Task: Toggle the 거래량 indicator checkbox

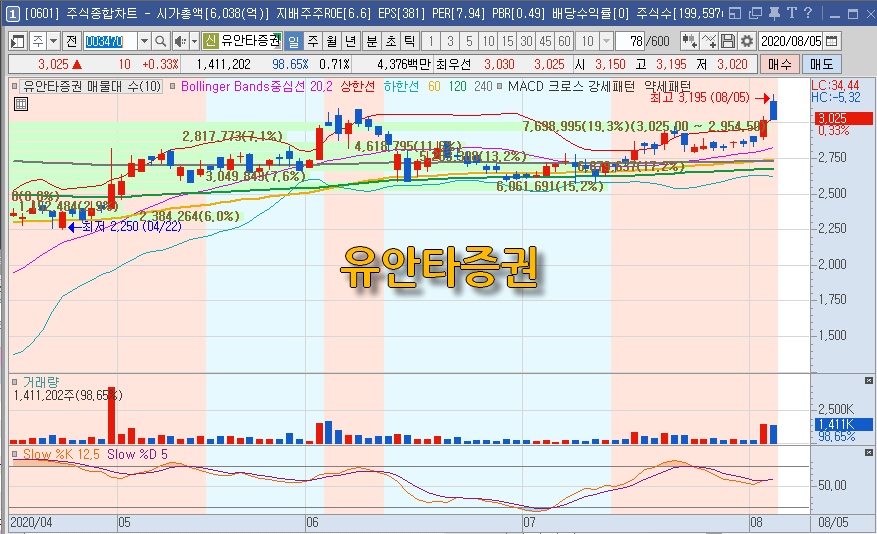Action: (15, 382)
